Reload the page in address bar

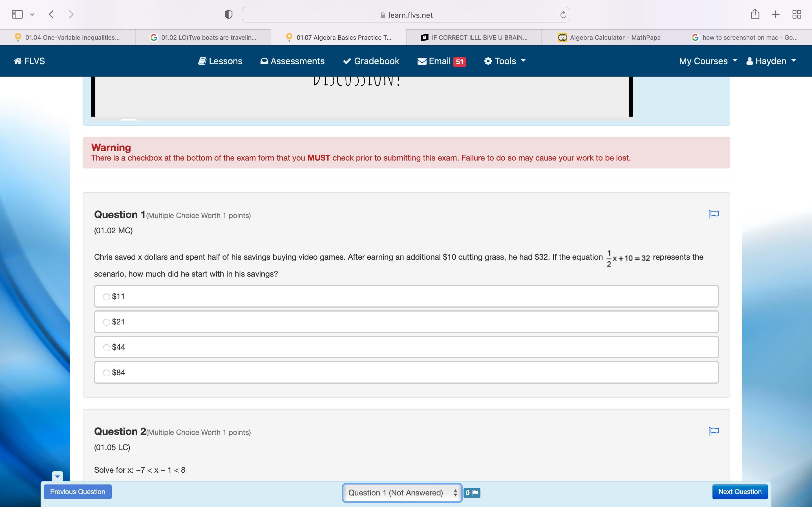click(563, 15)
